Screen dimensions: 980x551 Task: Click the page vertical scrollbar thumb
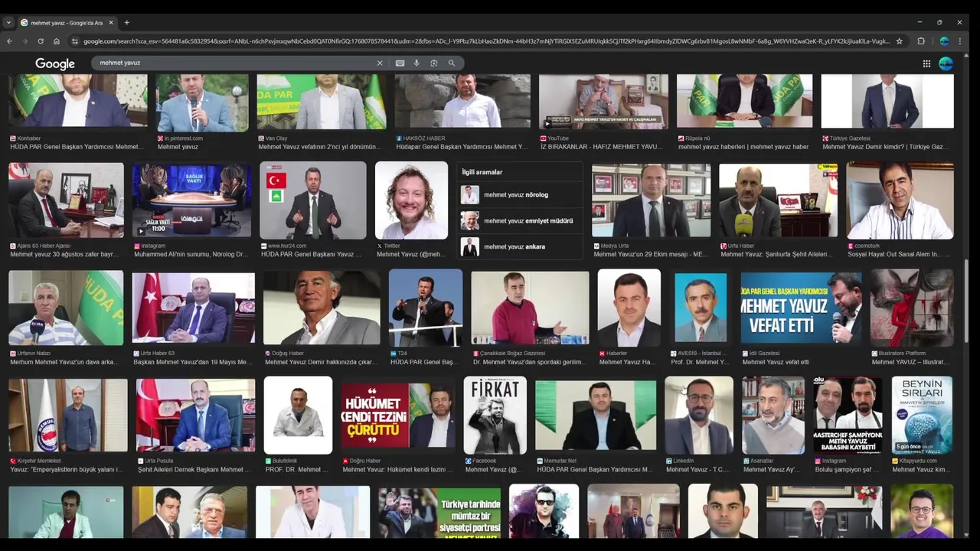967,302
